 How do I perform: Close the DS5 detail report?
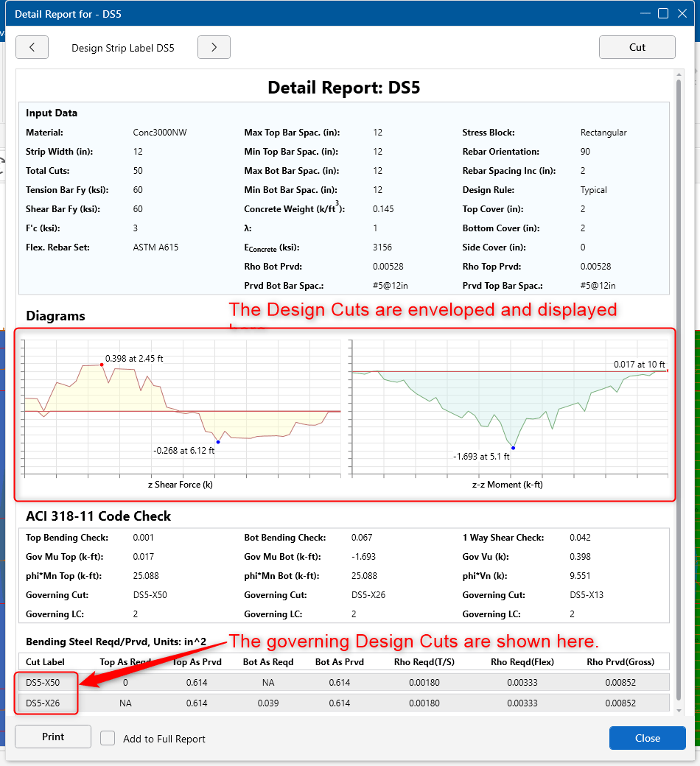coord(647,738)
